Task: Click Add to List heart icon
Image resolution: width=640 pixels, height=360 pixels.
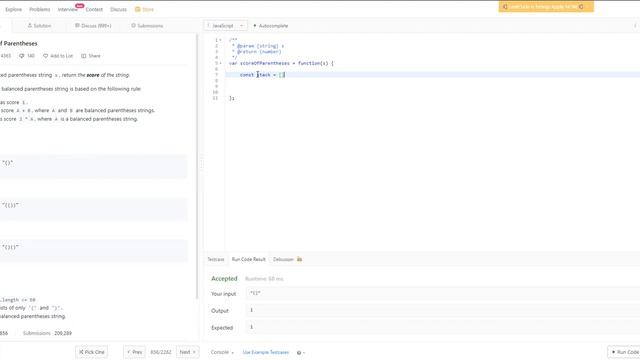Action: point(58,56)
